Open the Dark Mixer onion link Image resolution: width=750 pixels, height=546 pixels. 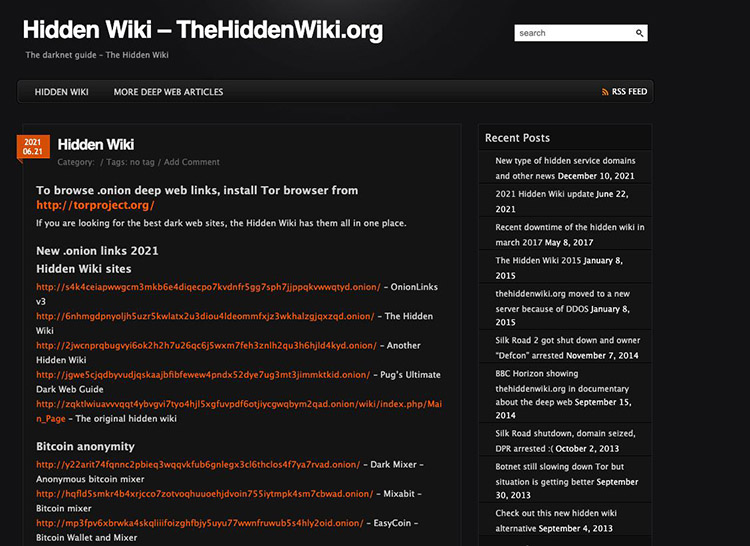(198, 464)
